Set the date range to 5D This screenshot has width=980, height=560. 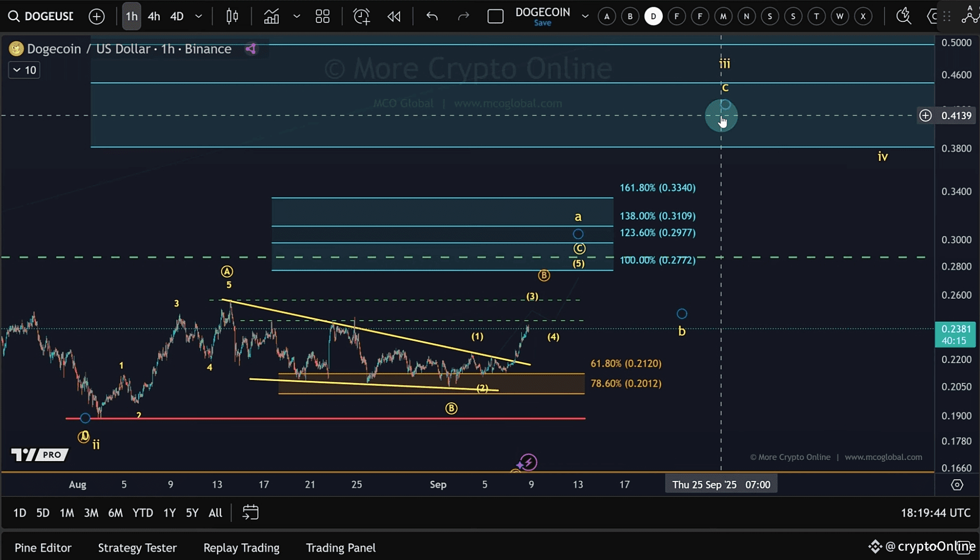tap(43, 513)
